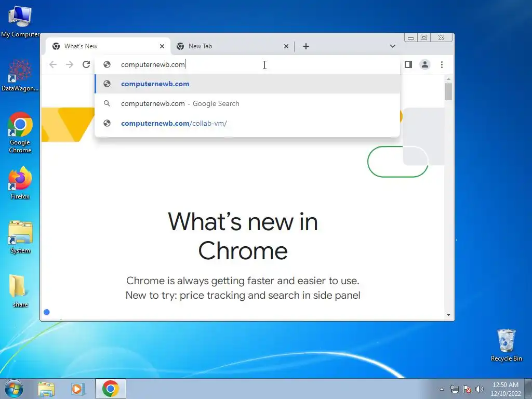The width and height of the screenshot is (532, 399).
Task: Open Chrome side panel icon
Action: [x=408, y=64]
